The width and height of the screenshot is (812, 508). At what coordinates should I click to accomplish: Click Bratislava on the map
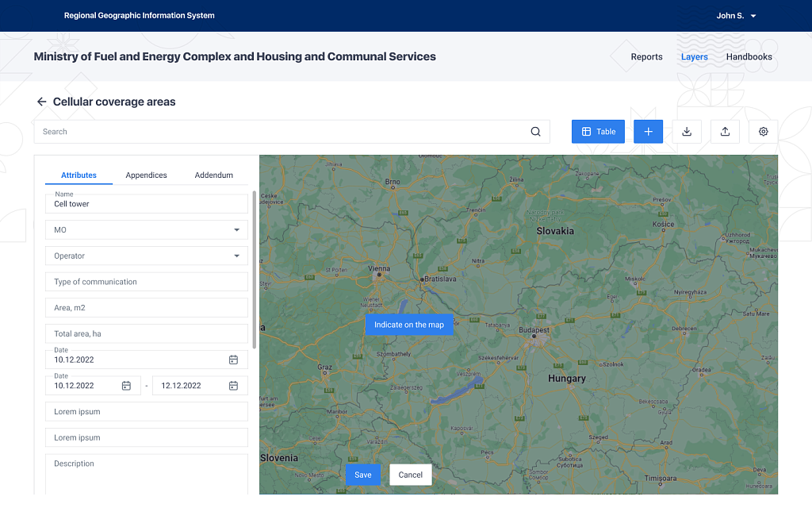[439, 279]
